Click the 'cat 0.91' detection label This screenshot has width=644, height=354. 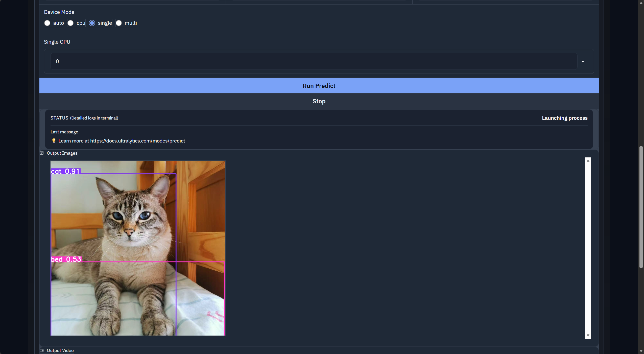click(x=65, y=171)
